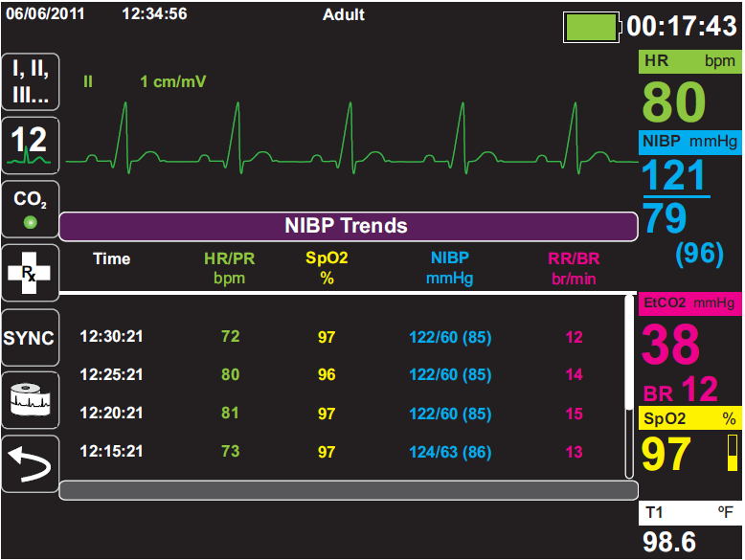745x560 pixels.
Task: Click the vertical scrollbar of trends list
Action: [629, 387]
